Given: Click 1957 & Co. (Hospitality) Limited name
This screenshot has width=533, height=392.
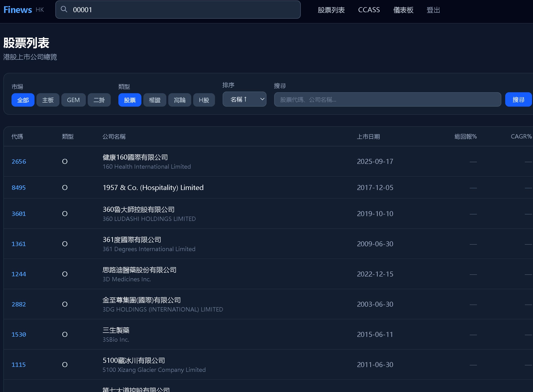Looking at the screenshot, I should pyautogui.click(x=153, y=188).
